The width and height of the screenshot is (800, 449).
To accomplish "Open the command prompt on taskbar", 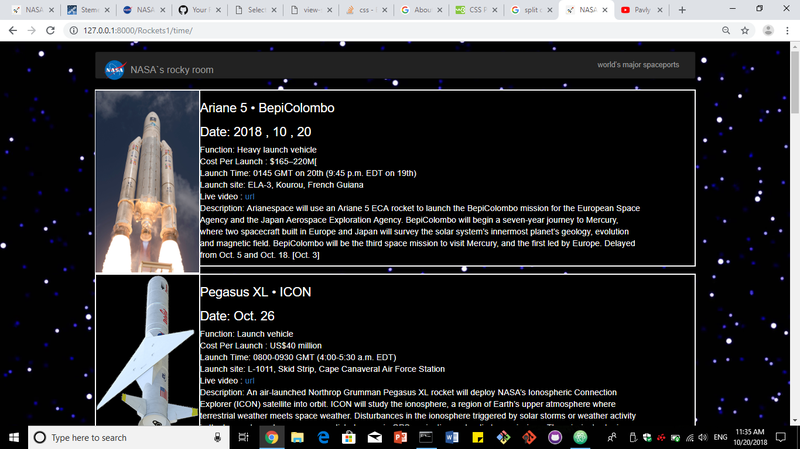I will (426, 437).
